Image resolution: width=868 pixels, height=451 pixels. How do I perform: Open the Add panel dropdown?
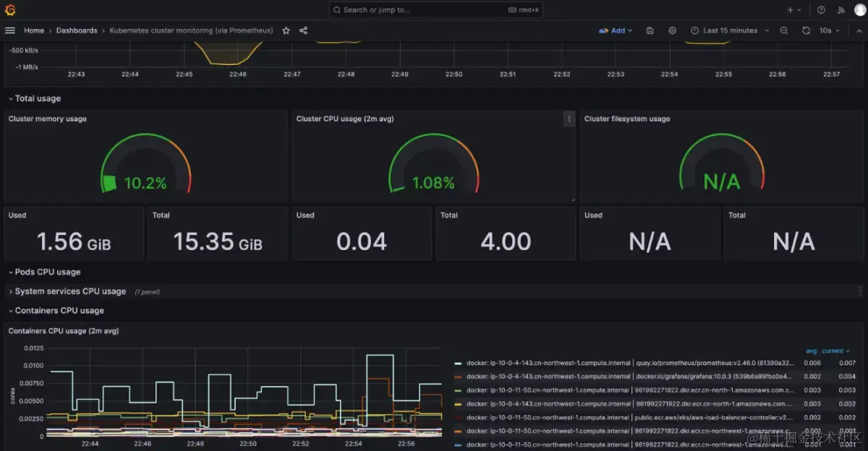point(616,30)
